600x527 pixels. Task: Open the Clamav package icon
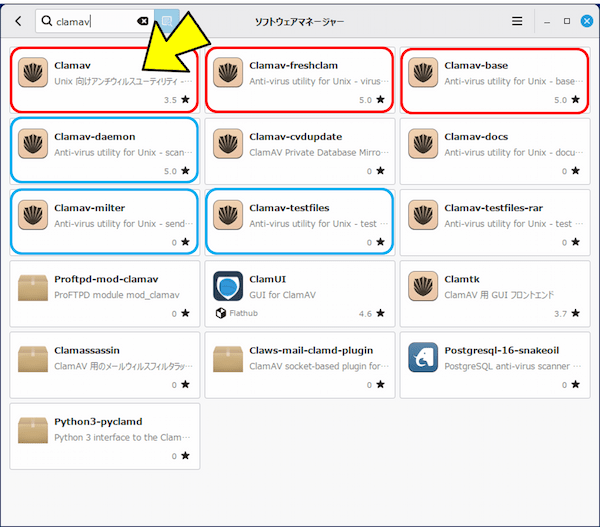click(x=33, y=72)
